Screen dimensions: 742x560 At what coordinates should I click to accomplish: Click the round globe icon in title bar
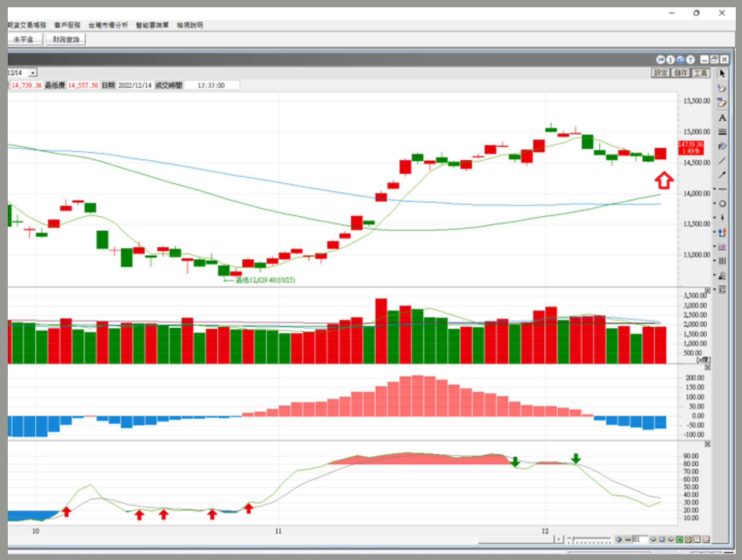[x=680, y=60]
